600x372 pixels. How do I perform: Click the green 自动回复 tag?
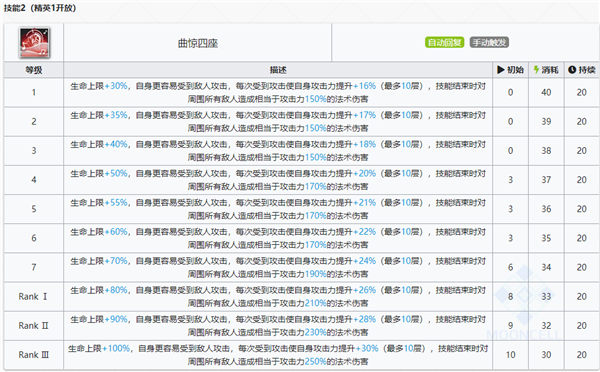[444, 42]
